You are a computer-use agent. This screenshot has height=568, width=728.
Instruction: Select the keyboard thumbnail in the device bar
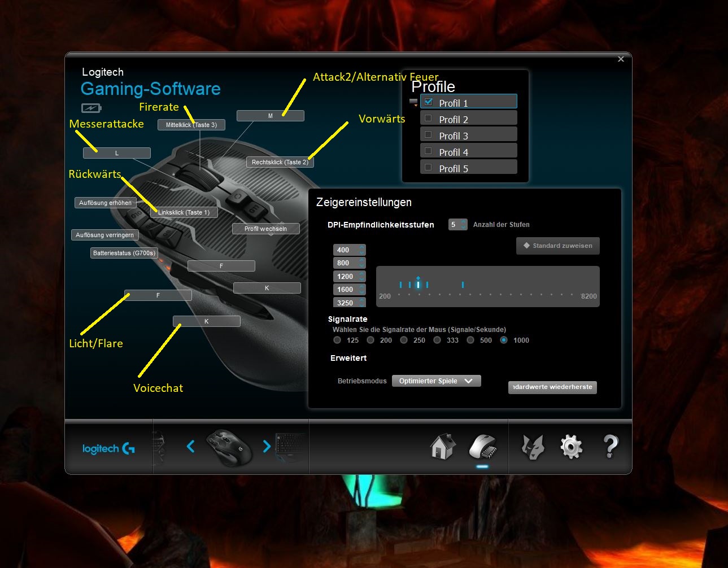click(290, 447)
